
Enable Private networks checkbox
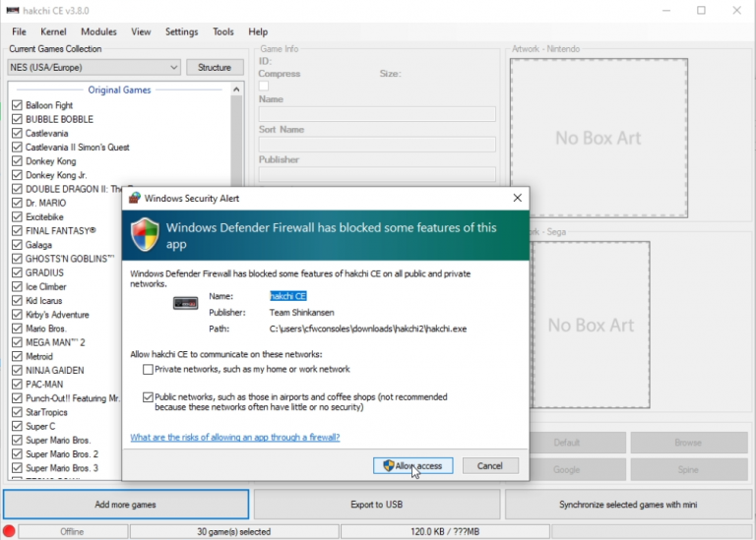148,370
